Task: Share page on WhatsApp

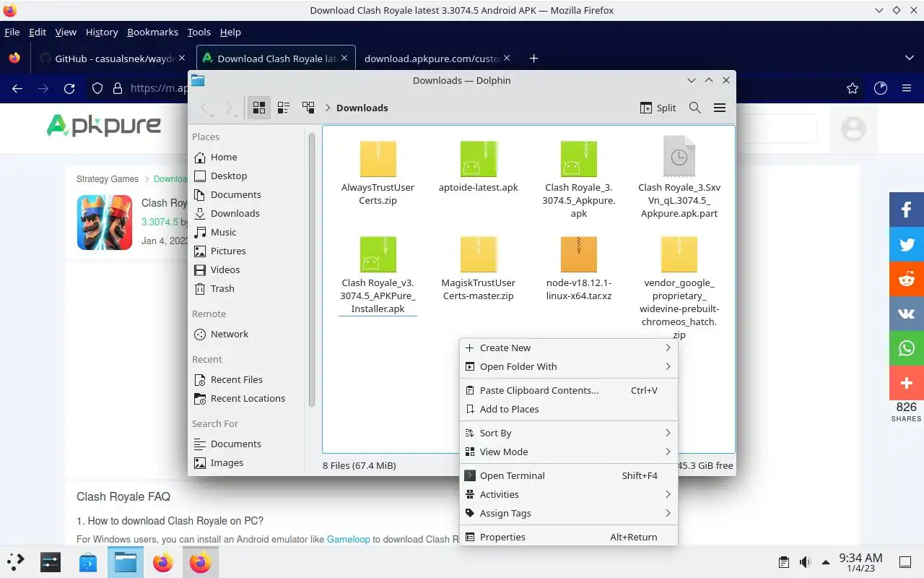Action: pos(907,348)
